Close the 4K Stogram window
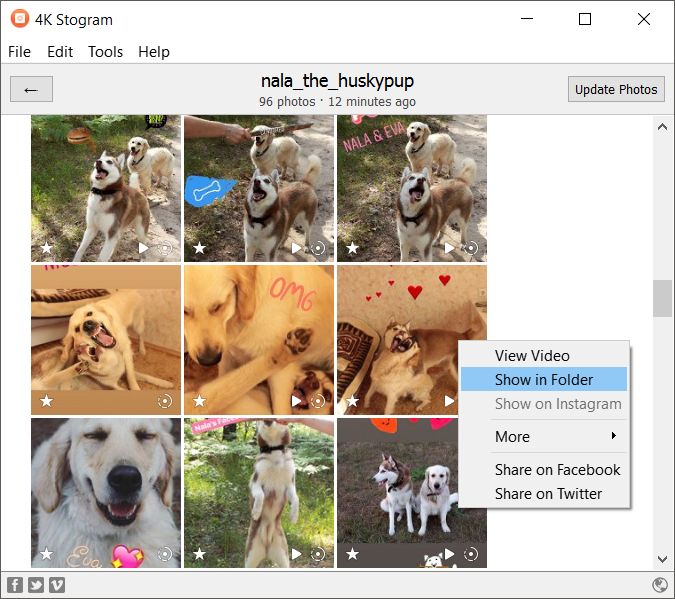Image resolution: width=675 pixels, height=599 pixels. (644, 19)
